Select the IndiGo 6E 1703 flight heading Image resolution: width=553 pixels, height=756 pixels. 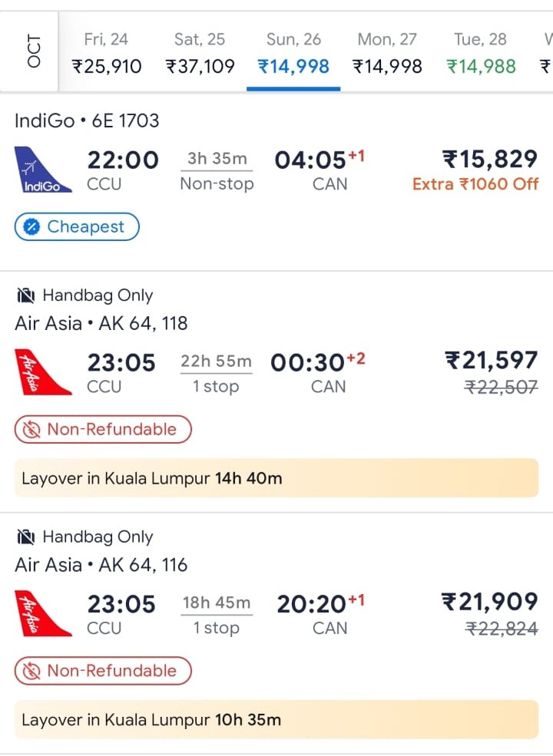point(87,120)
